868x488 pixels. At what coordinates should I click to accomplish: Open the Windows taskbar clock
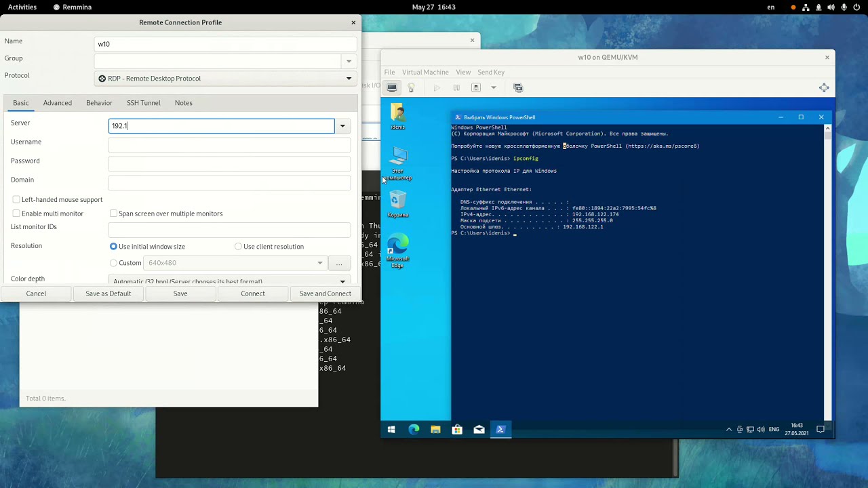(x=797, y=430)
